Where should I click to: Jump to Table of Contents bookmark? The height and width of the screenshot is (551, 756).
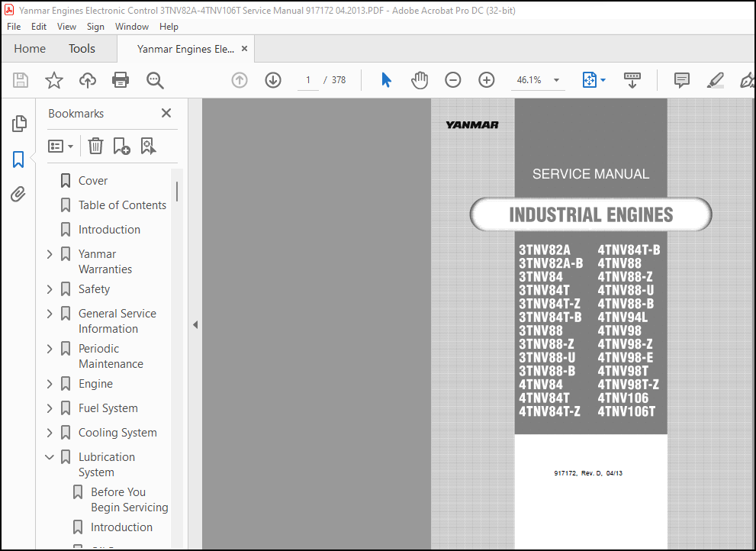(123, 205)
